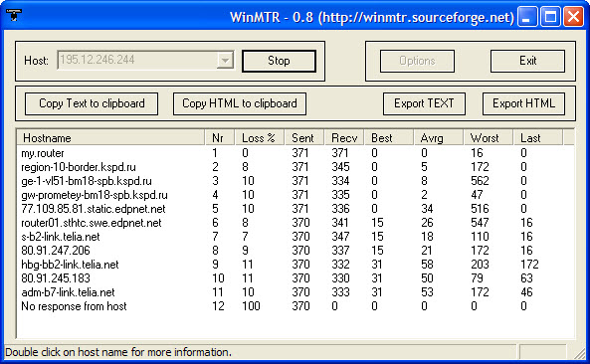The image size is (590, 364).
Task: Click Avrg value 58 for hbg-bb2-link.telia.net
Action: (x=427, y=265)
